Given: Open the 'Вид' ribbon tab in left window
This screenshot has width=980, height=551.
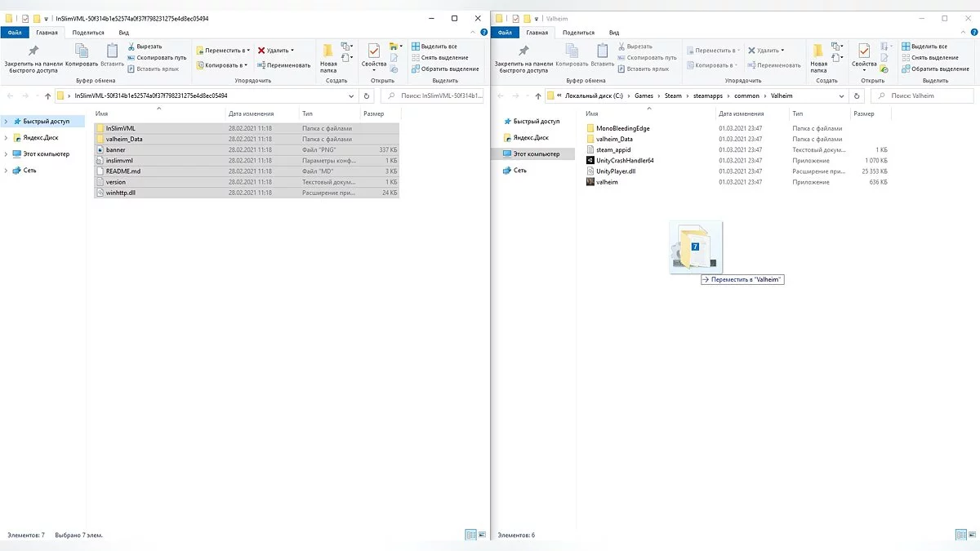Looking at the screenshot, I should tap(123, 33).
